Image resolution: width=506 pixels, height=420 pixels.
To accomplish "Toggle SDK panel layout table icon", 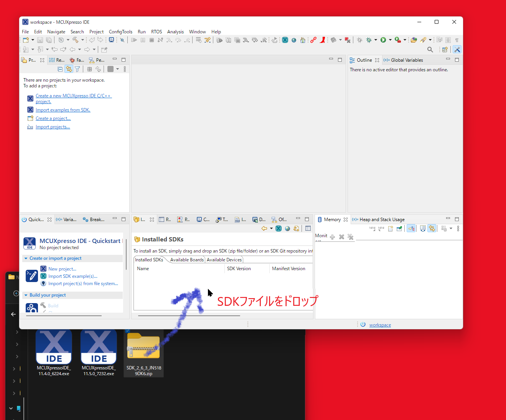I will (308, 228).
